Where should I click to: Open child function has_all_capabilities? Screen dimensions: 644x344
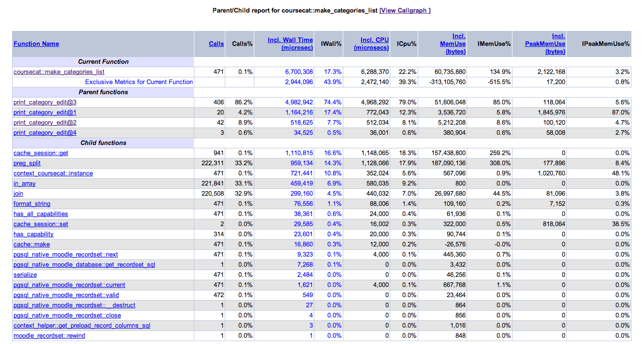pyautogui.click(x=41, y=214)
